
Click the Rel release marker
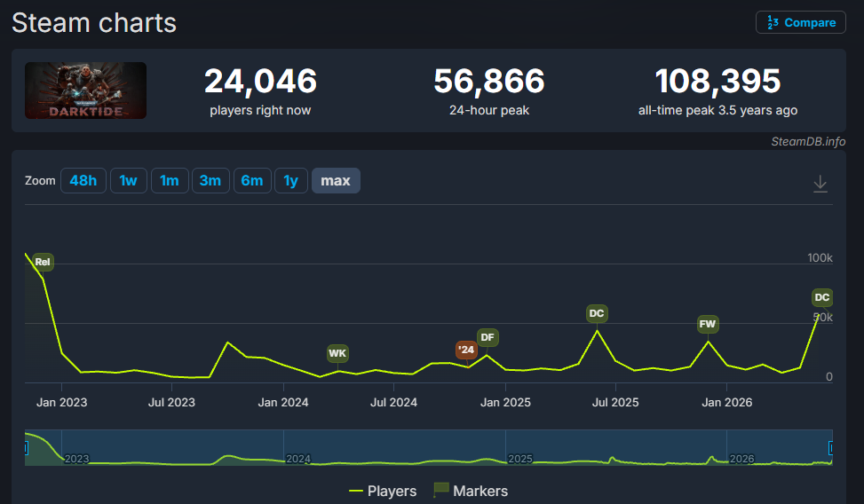[x=43, y=262]
